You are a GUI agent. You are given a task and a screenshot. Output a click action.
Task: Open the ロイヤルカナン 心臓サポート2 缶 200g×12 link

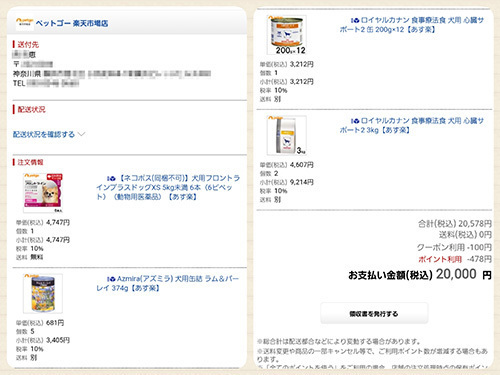tap(412, 25)
